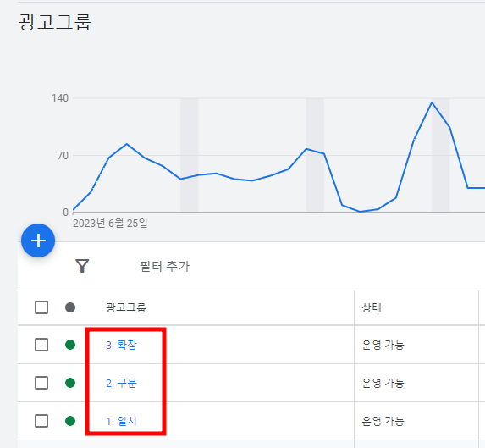
Task: Click green status dot for 2. 구문
Action: 70,383
